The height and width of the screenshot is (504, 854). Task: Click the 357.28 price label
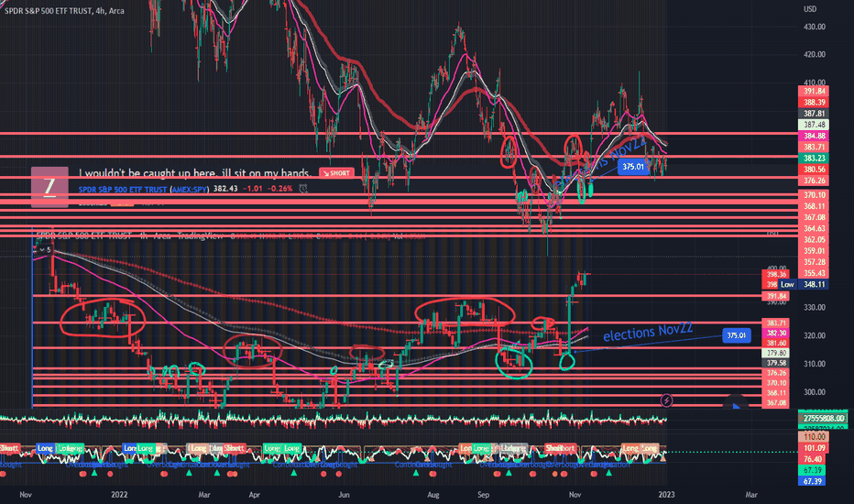814,262
